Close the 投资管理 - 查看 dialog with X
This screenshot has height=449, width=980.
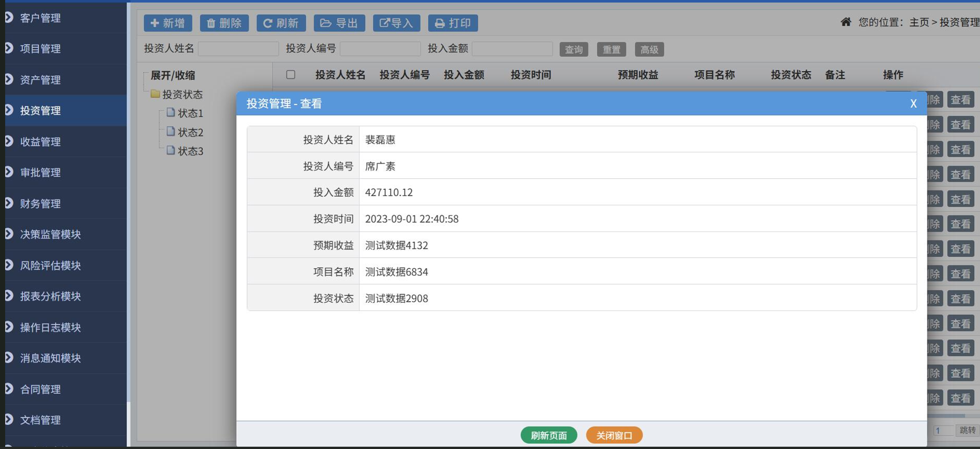pyautogui.click(x=914, y=104)
